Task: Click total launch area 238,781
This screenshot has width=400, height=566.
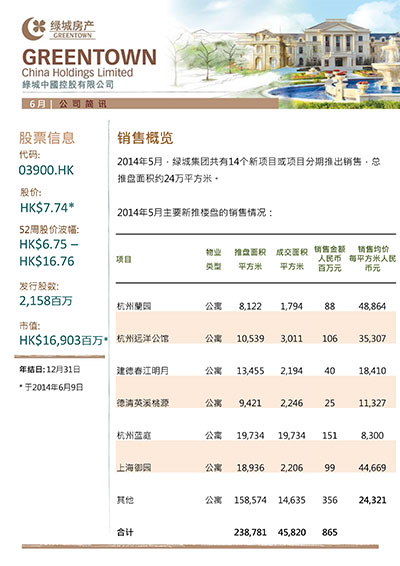Action: point(250,532)
